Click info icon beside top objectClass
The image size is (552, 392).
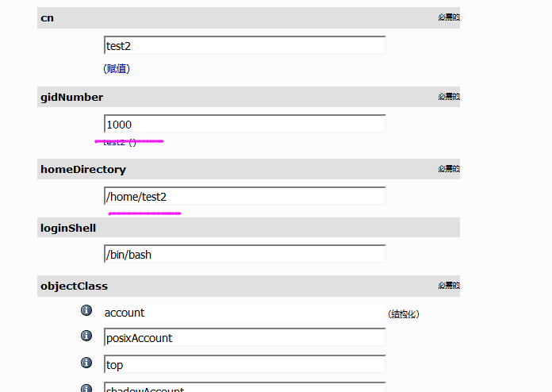coord(86,363)
